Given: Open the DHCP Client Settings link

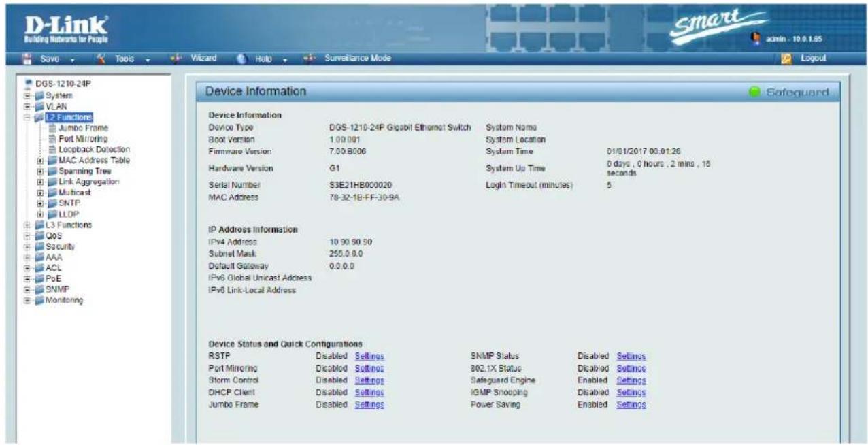Looking at the screenshot, I should tap(369, 393).
